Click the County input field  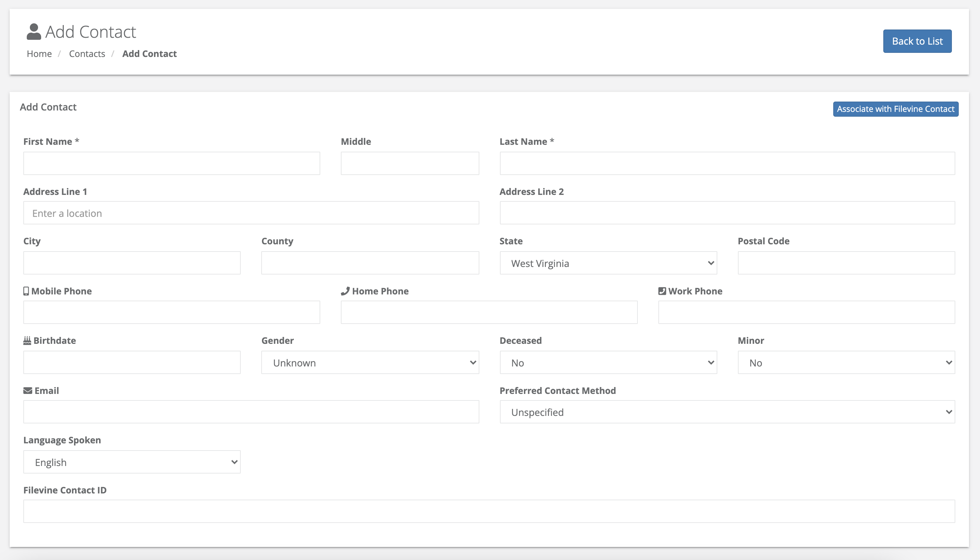(370, 263)
